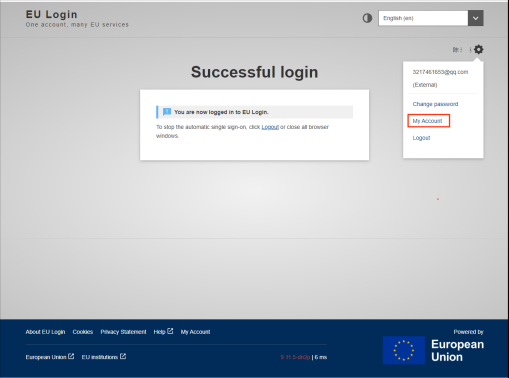Click the "One account, many EU services" tagline

coord(77,25)
